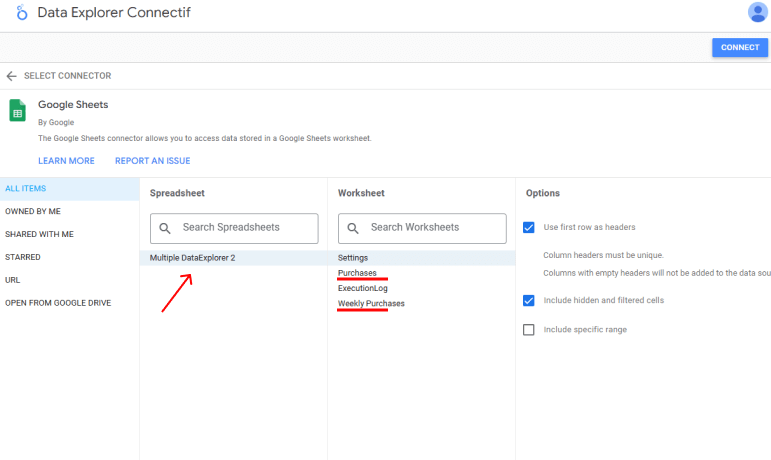Show Shared With Me spreadsheets

tap(39, 235)
